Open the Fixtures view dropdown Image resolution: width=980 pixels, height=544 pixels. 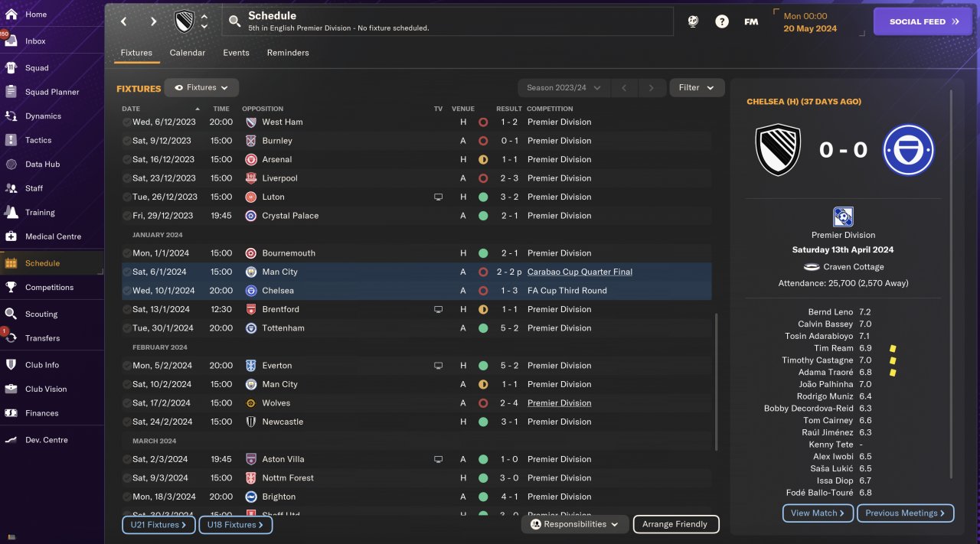pos(201,88)
